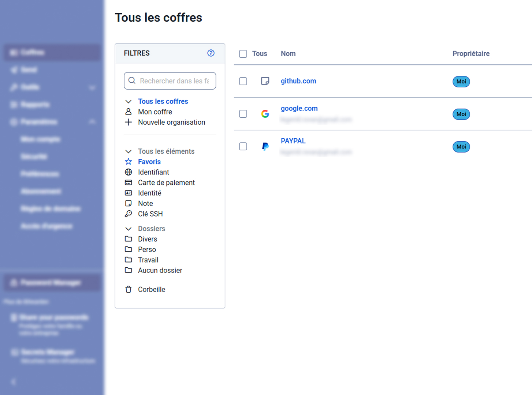Image resolution: width=532 pixels, height=395 pixels.
Task: Click the trash icon for Corbeille
Action: click(x=128, y=289)
